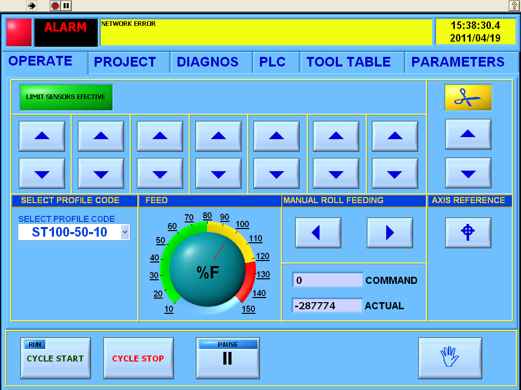Viewport: 521px width, 390px height.
Task: Click the down arrow below the scissors button
Action: pos(468,173)
